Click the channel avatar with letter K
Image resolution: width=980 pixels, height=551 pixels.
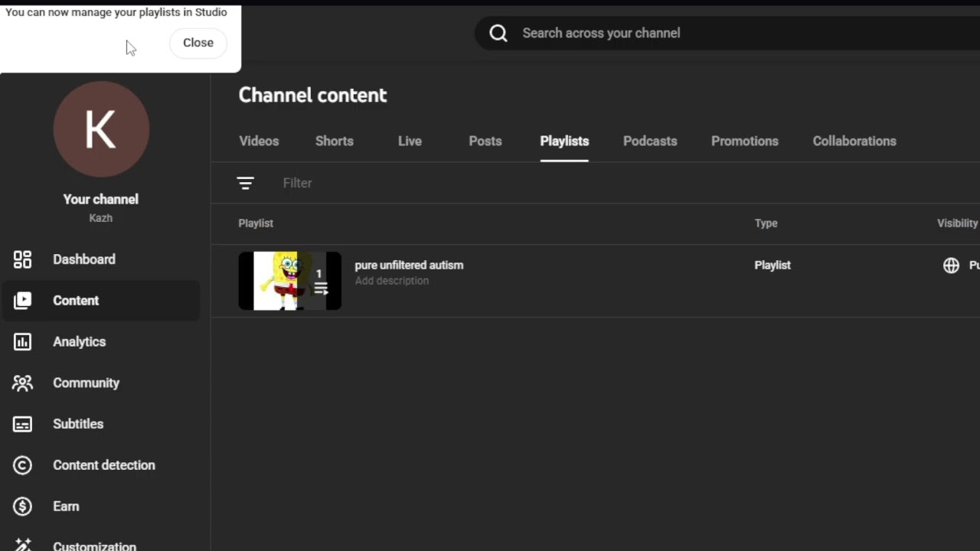(x=101, y=129)
